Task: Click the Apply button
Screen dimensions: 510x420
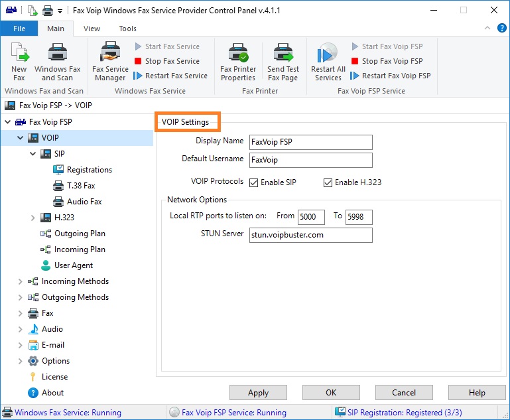Action: click(x=258, y=393)
